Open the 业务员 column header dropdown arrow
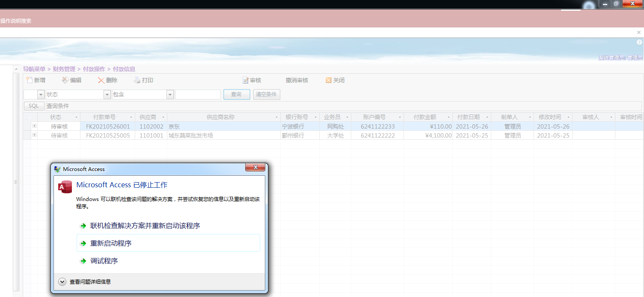Viewport: 644px width, 297px height. click(347, 117)
